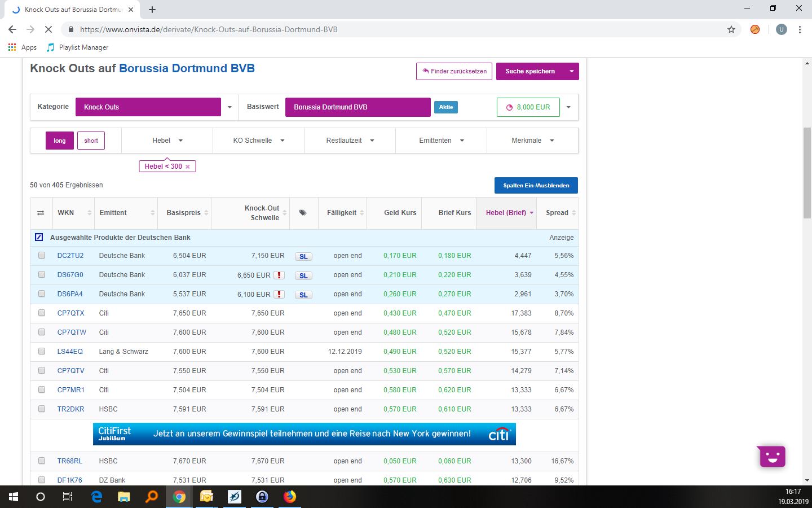The height and width of the screenshot is (508, 812).
Task: Open the TR2DKR product link
Action: pyautogui.click(x=70, y=409)
